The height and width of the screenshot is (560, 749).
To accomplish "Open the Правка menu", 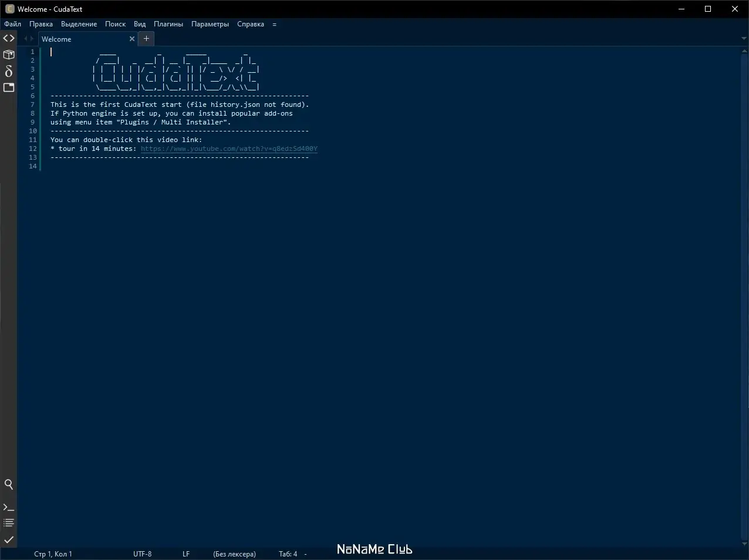I will (41, 24).
